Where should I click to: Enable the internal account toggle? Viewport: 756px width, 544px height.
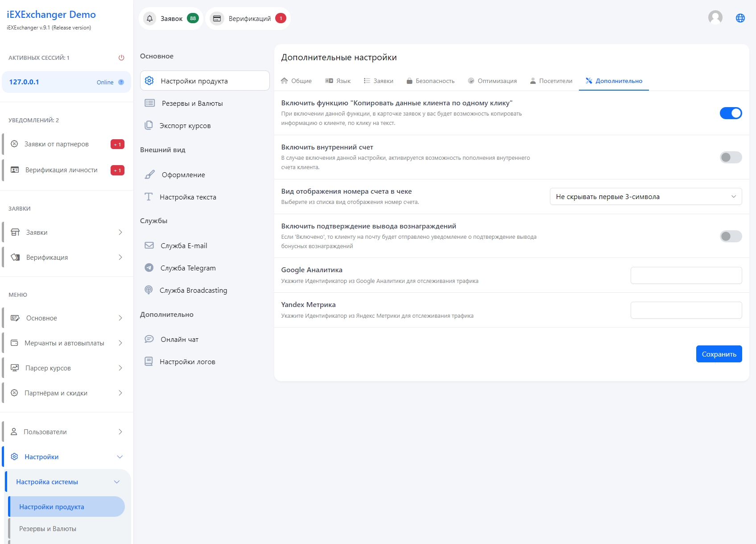[731, 157]
